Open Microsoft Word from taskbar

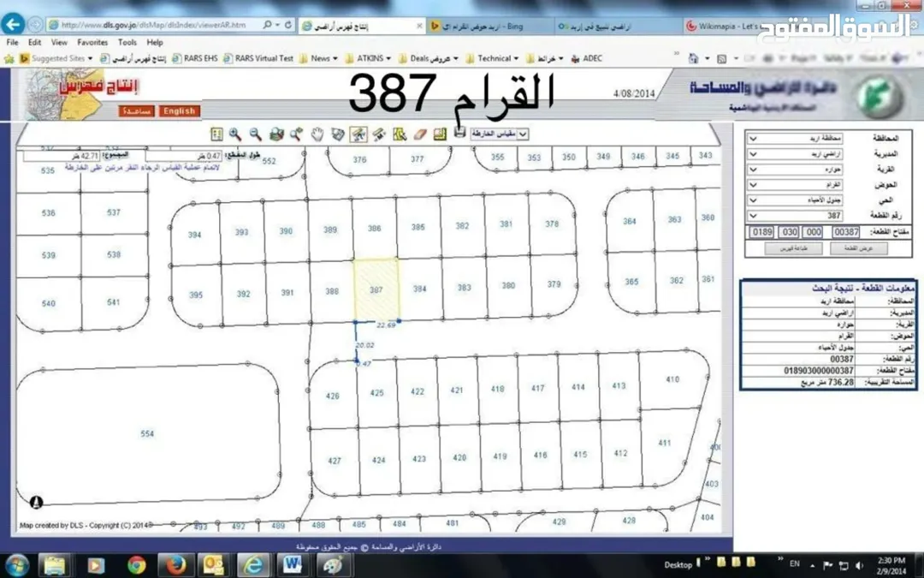293,565
